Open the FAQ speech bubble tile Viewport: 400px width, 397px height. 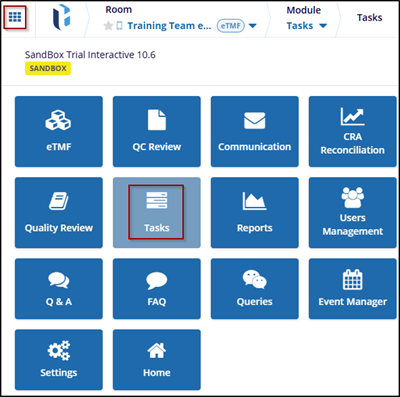point(157,289)
